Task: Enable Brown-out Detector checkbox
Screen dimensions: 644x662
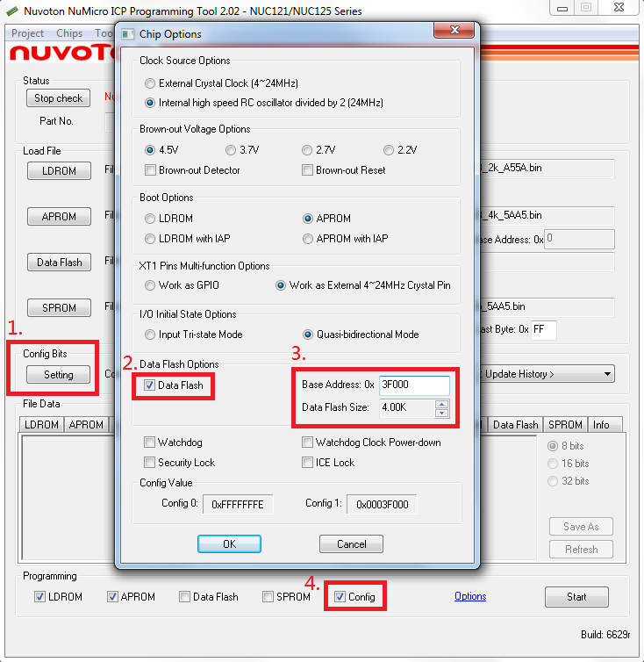Action: tap(150, 170)
